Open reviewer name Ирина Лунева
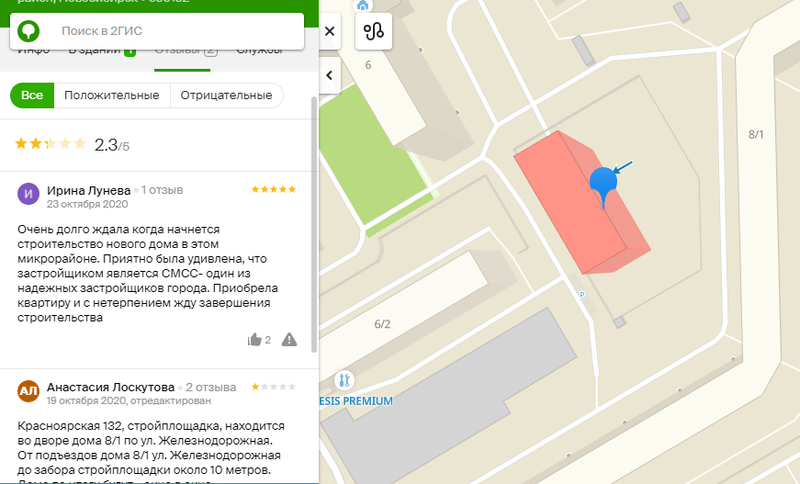The image size is (800, 484). click(89, 190)
